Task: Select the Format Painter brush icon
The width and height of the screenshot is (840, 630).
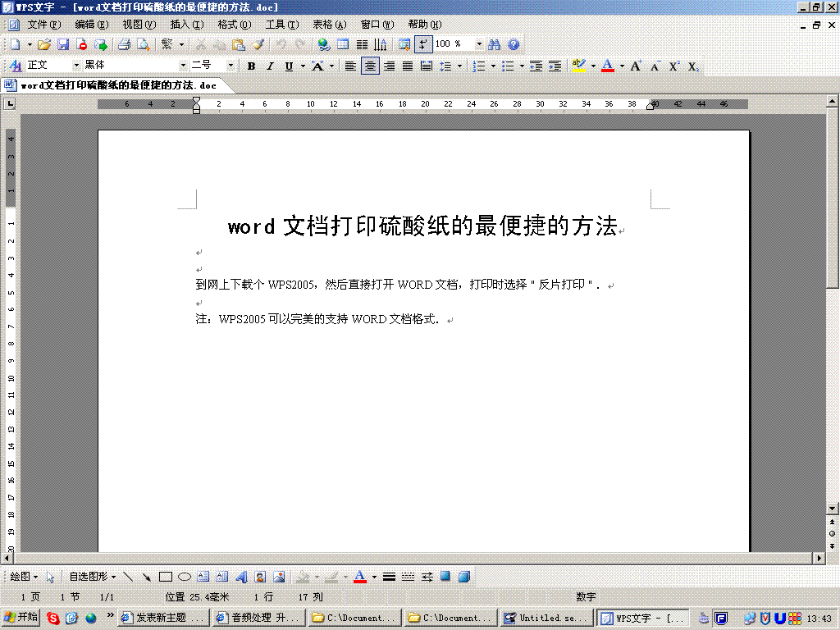Action: coord(258,44)
